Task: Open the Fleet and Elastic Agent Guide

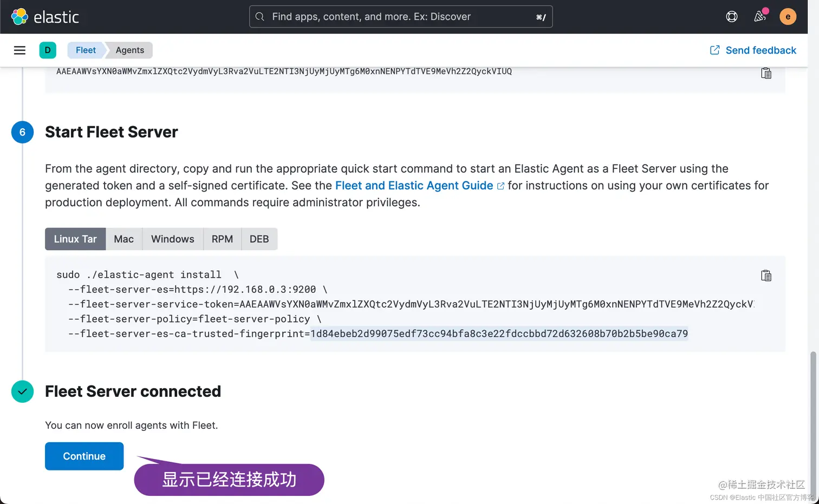Action: point(419,186)
